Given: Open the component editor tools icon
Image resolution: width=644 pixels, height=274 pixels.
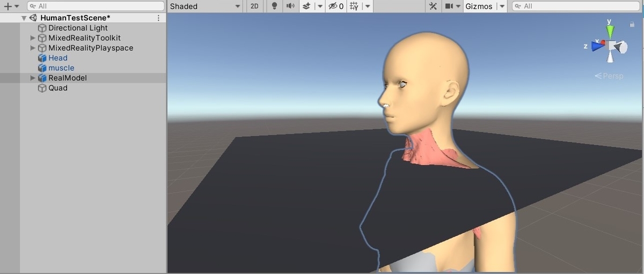Looking at the screenshot, I should (433, 6).
